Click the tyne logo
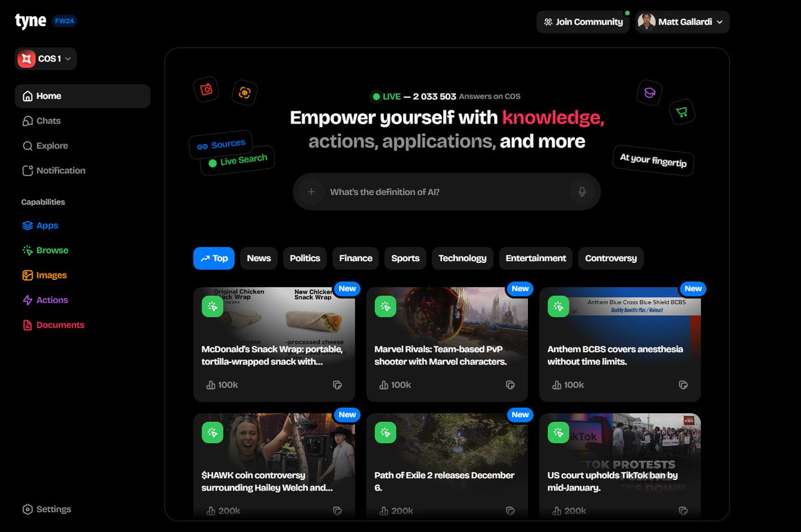This screenshot has height=532, width=801. point(31,21)
